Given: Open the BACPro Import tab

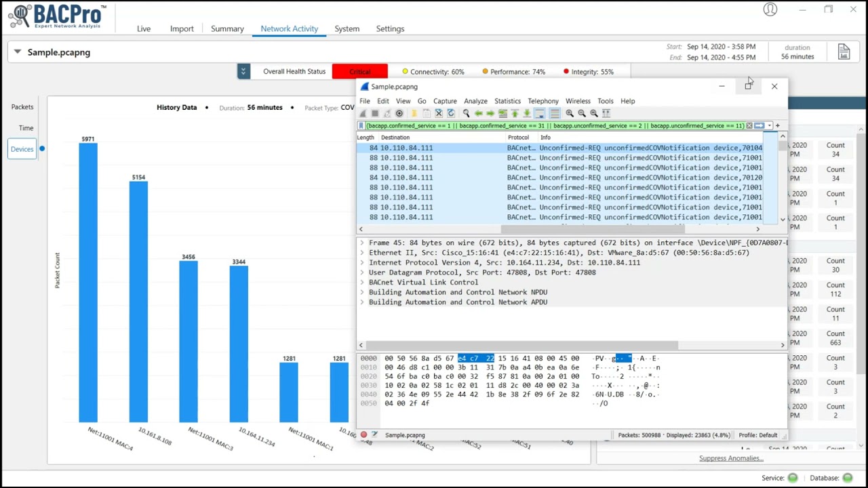Looking at the screenshot, I should click(182, 28).
